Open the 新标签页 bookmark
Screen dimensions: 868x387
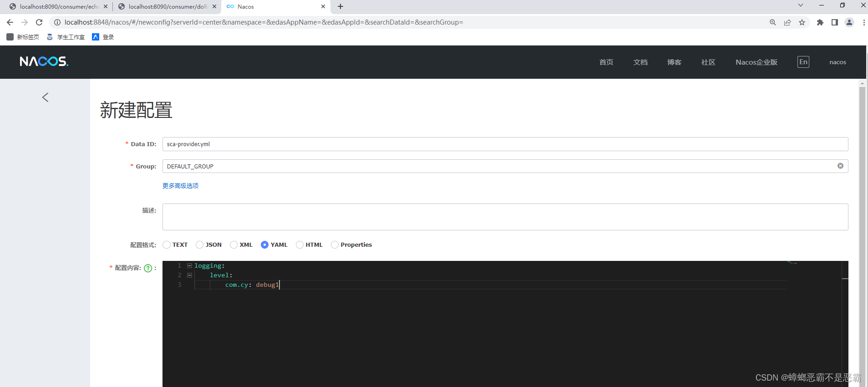tap(23, 37)
